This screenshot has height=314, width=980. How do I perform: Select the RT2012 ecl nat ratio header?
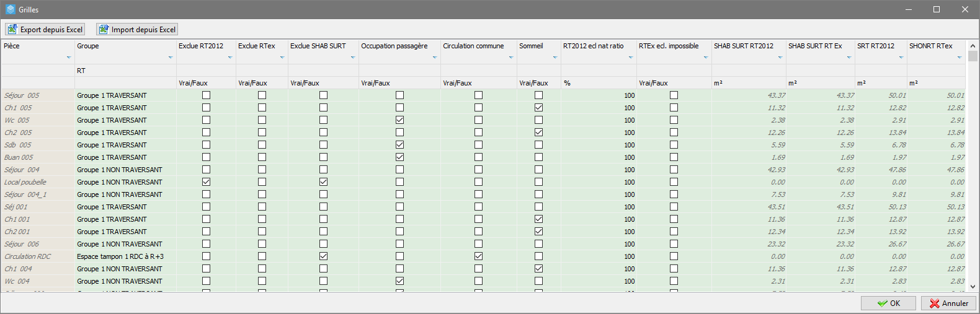coord(593,46)
